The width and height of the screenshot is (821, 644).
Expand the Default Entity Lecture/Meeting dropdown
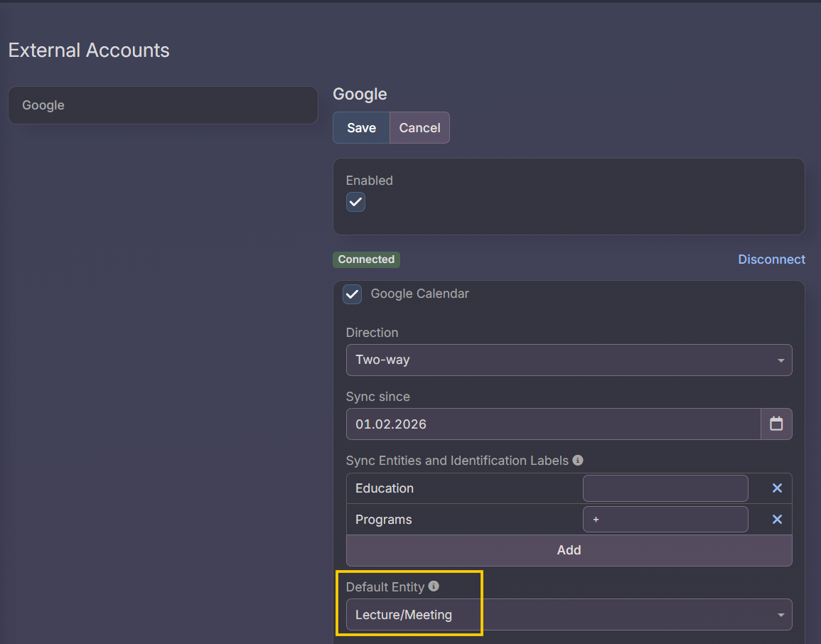[569, 615]
